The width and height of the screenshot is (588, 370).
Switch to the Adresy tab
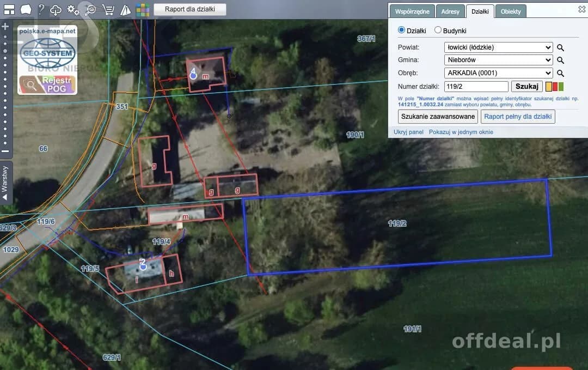(450, 11)
